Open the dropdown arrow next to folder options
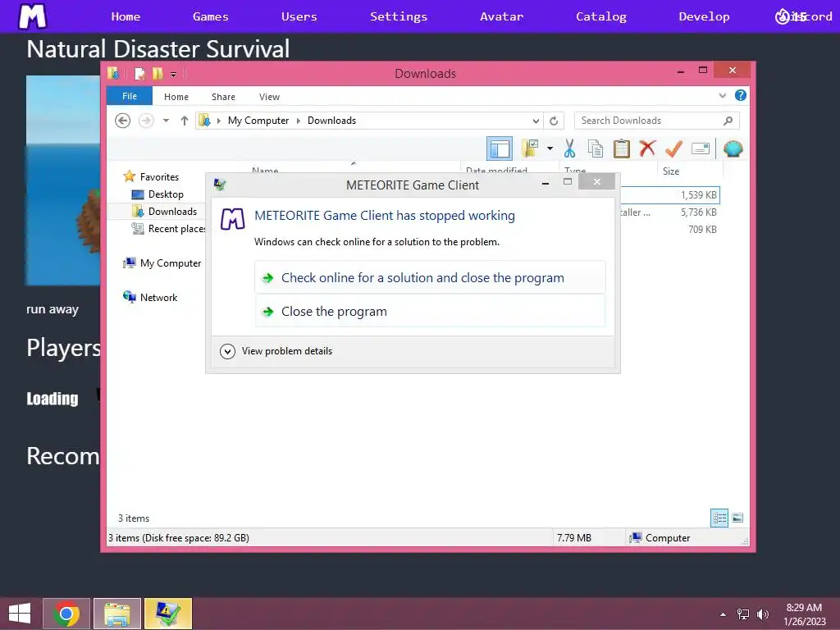 (550, 148)
